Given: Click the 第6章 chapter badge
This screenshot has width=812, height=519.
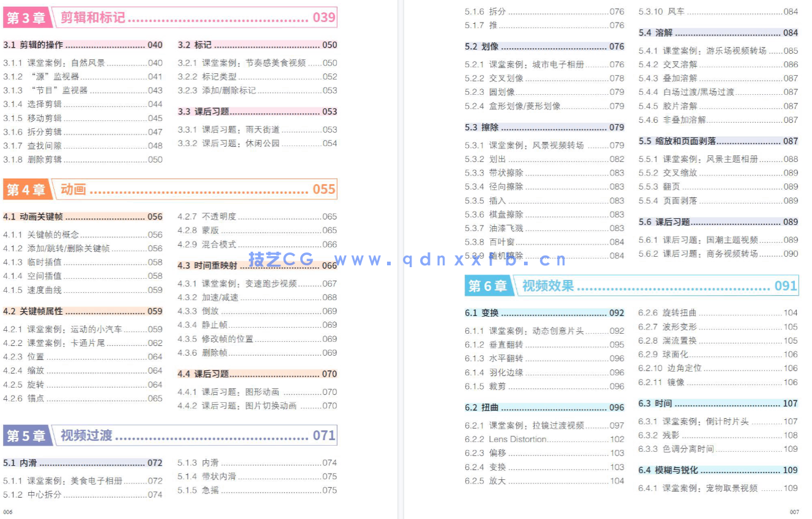Looking at the screenshot, I should (x=489, y=285).
